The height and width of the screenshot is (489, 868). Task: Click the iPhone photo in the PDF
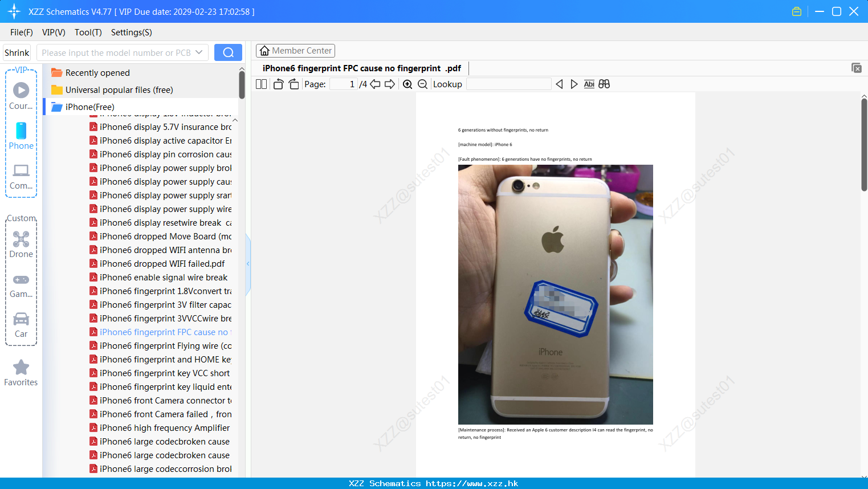556,295
